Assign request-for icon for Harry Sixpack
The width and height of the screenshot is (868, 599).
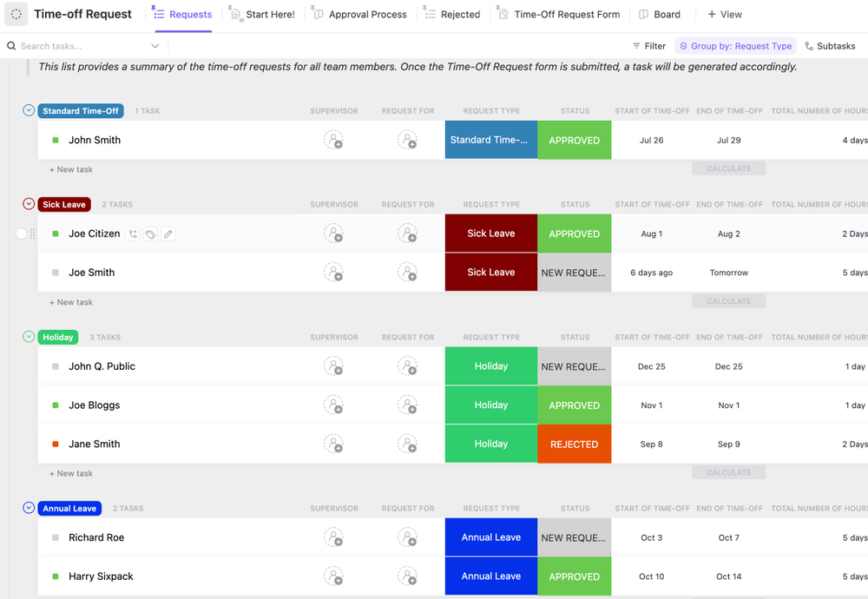pos(407,576)
